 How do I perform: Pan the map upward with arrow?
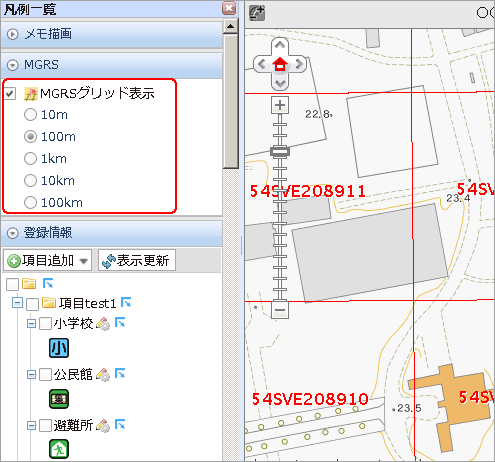coord(280,45)
